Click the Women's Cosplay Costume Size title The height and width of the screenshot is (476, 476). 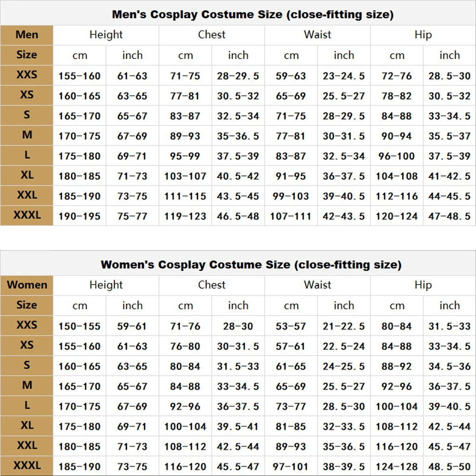pos(251,264)
